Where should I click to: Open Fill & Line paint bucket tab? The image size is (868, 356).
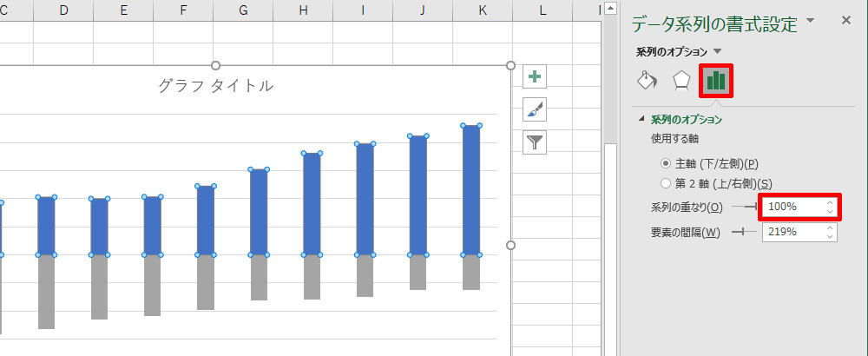[648, 81]
